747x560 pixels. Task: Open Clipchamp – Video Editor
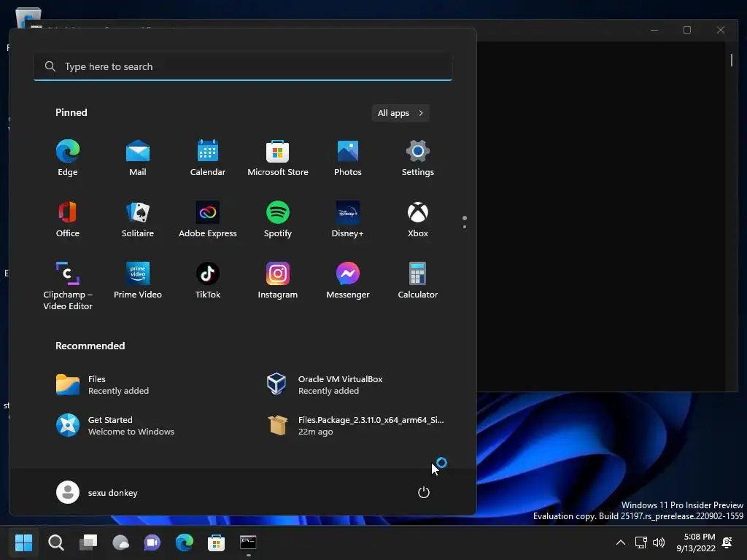coord(68,286)
